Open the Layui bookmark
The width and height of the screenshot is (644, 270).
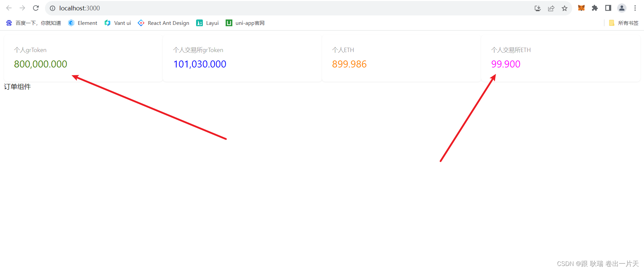tap(208, 23)
